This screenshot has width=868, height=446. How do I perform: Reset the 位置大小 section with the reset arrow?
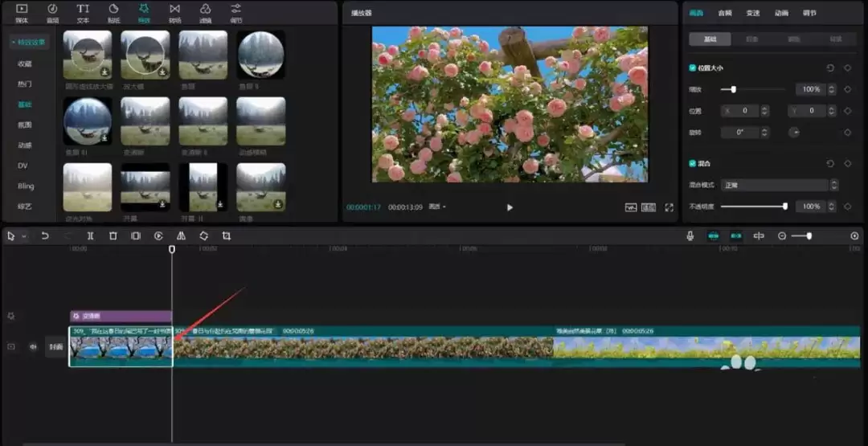click(830, 68)
